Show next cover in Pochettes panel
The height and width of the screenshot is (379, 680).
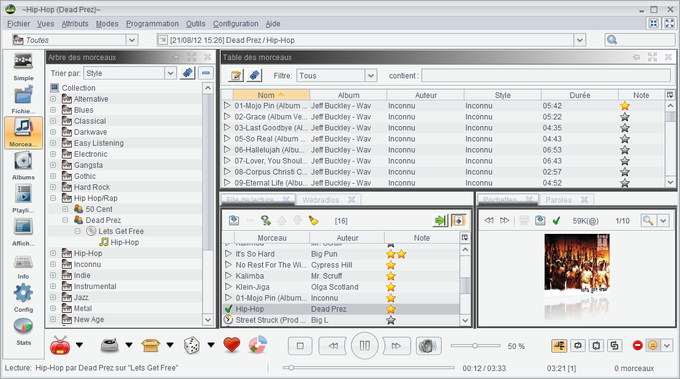tap(504, 220)
